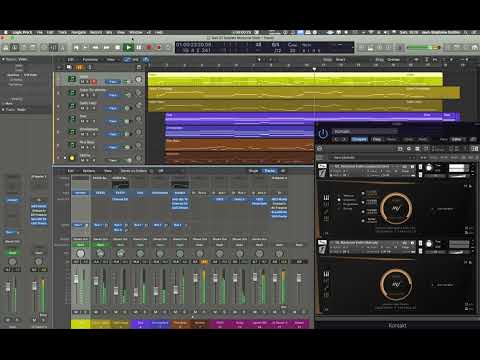Click Compare in the Kontakt plug-in header
The image size is (480, 360).
tap(360, 139)
